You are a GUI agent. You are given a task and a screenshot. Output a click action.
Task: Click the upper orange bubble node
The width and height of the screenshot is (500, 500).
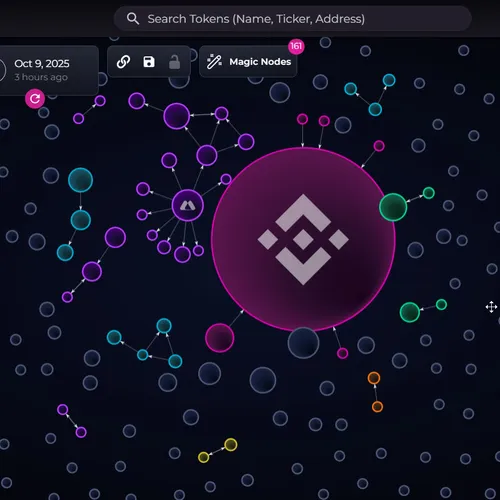tap(374, 378)
